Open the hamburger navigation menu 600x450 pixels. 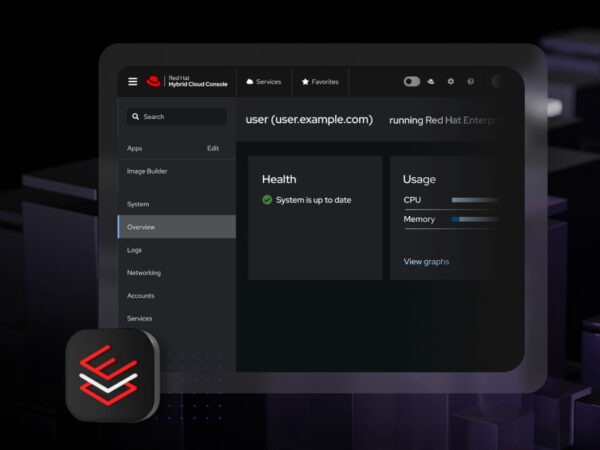coord(133,82)
